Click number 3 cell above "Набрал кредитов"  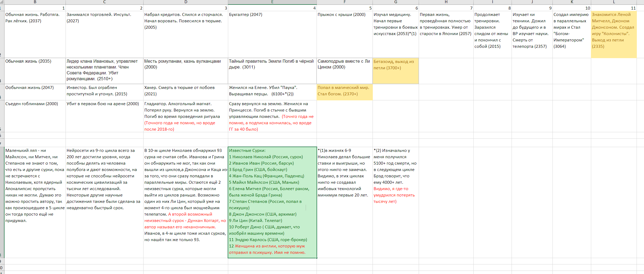tap(186, 8)
